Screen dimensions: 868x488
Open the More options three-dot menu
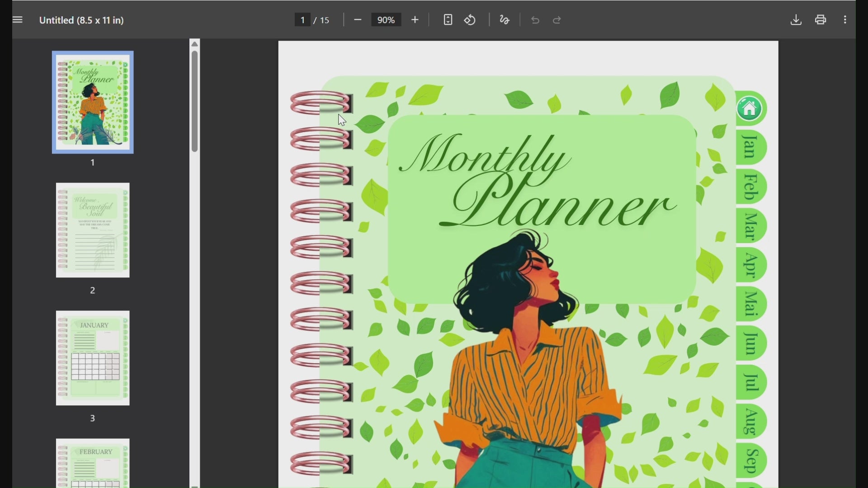pos(845,20)
